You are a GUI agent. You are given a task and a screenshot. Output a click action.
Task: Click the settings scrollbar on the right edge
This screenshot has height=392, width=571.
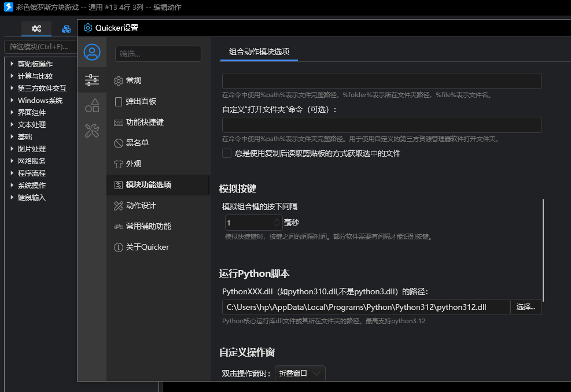(543, 250)
